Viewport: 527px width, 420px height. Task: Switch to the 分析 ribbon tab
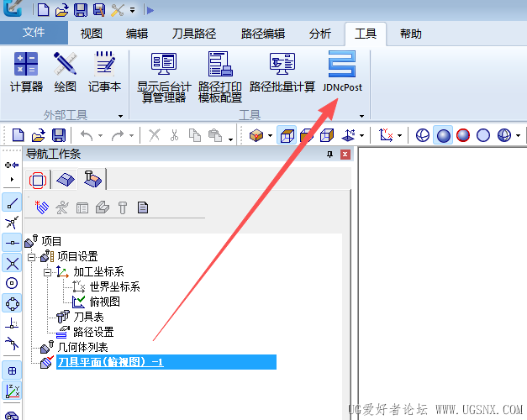tap(319, 34)
